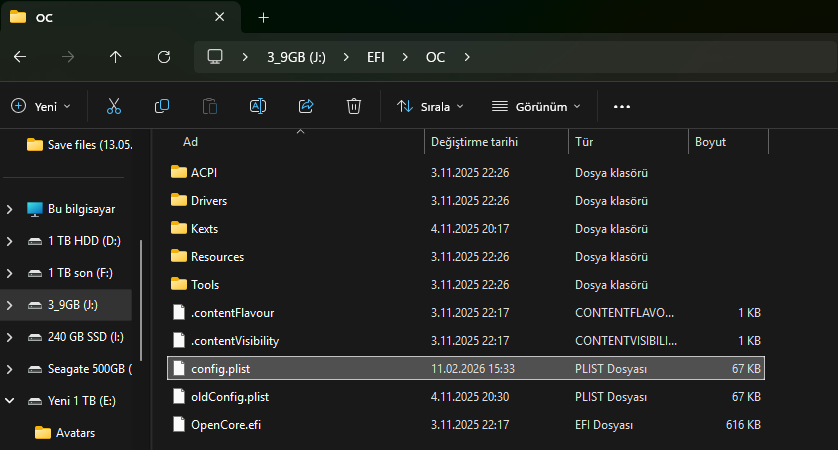Click the Delete trash can icon

(x=353, y=106)
